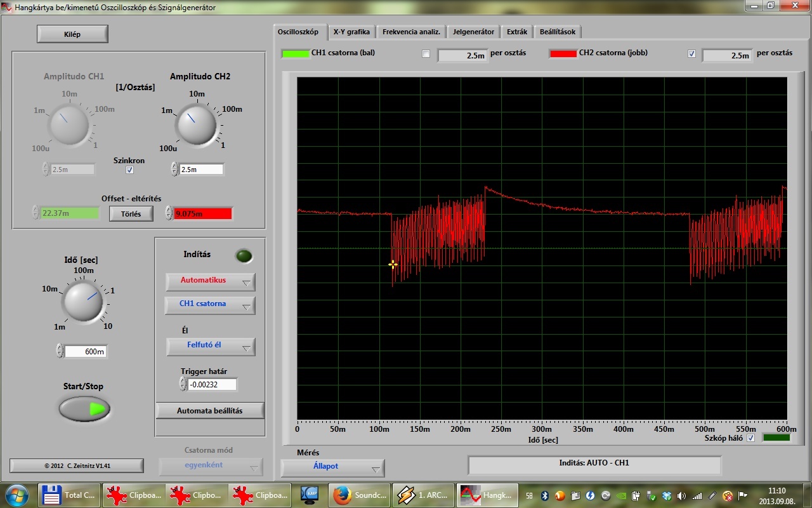Image resolution: width=812 pixels, height=508 pixels.
Task: Click the CH2 per osztás 2.5m field
Action: point(727,55)
